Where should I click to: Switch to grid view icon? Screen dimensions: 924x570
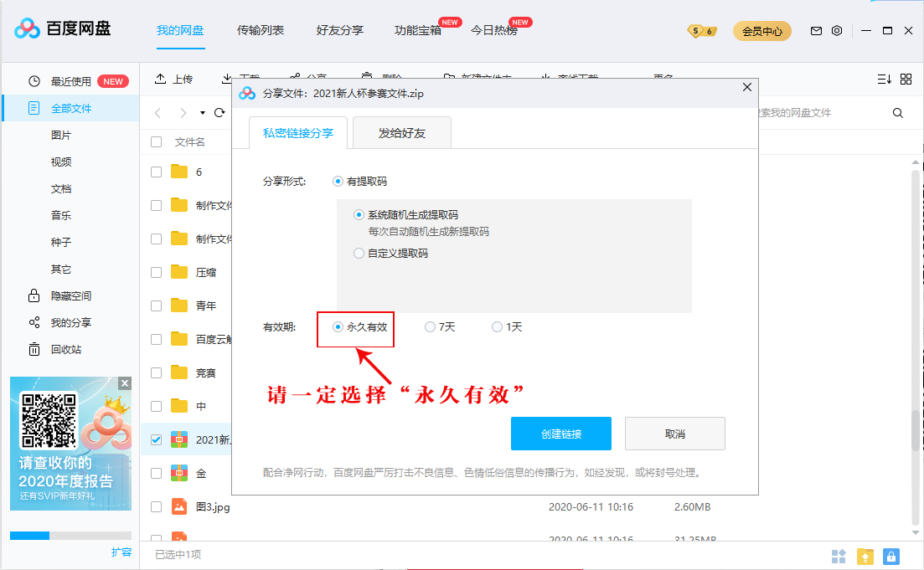pyautogui.click(x=906, y=79)
